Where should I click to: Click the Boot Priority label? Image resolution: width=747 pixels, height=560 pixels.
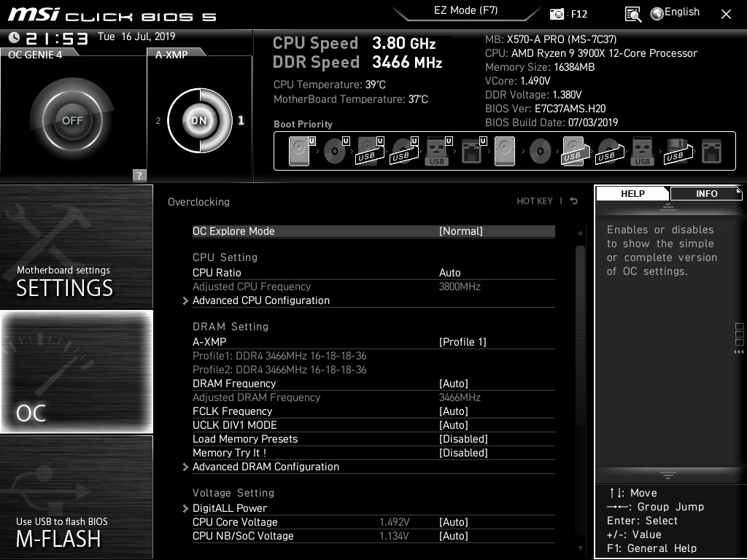click(x=303, y=124)
